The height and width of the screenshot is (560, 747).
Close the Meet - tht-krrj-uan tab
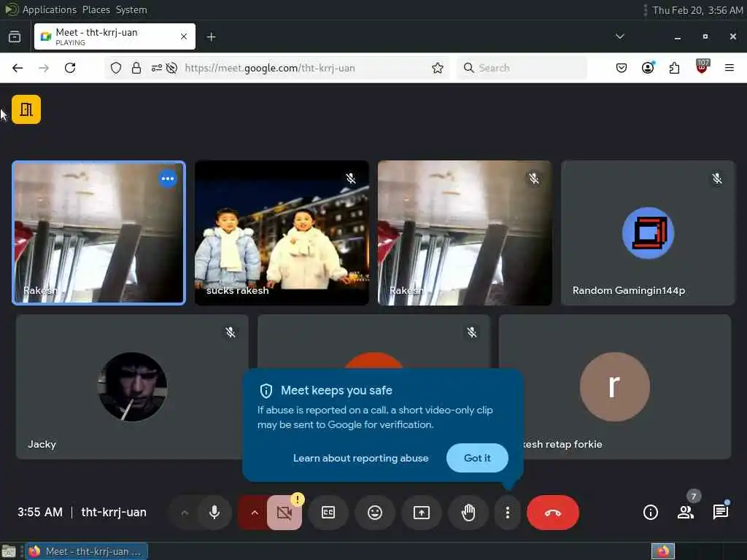tap(184, 36)
